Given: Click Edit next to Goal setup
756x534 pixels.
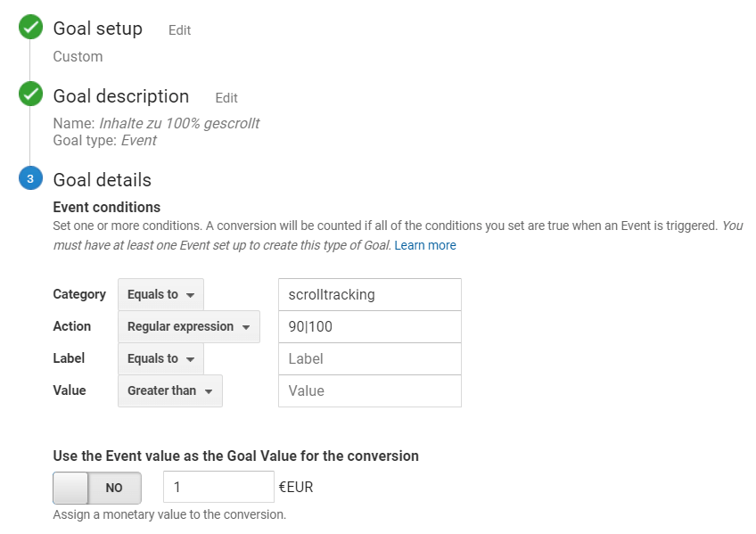Looking at the screenshot, I should (179, 30).
